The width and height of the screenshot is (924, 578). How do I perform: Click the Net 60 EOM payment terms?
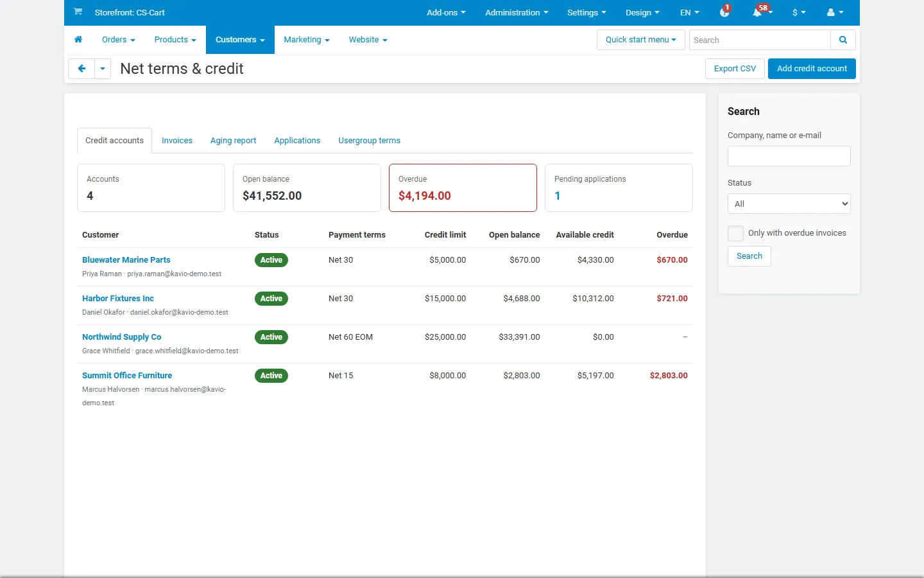[350, 337]
